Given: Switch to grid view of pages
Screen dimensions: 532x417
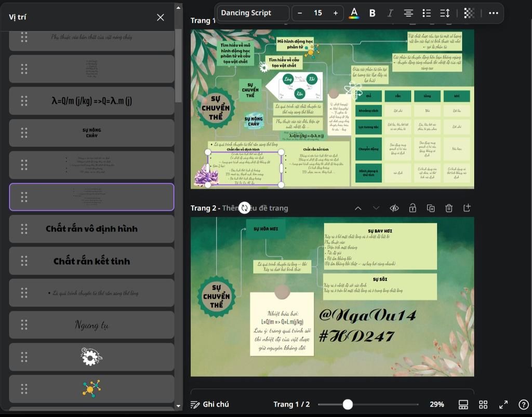Looking at the screenshot, I should click(483, 404).
